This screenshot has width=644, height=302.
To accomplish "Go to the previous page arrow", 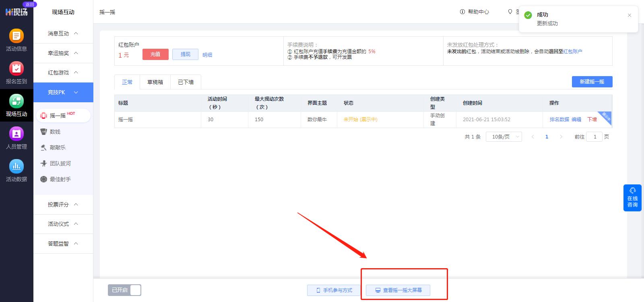I will [533, 137].
